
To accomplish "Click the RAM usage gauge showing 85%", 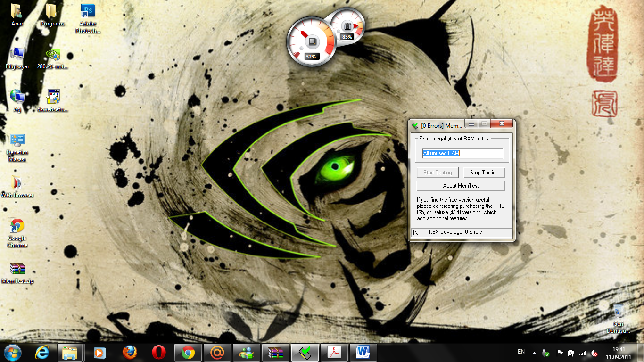I will 347,25.
